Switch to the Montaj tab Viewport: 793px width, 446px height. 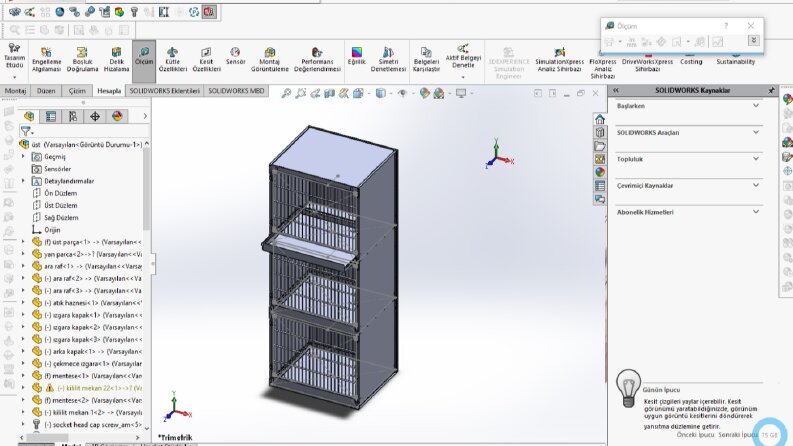point(15,91)
